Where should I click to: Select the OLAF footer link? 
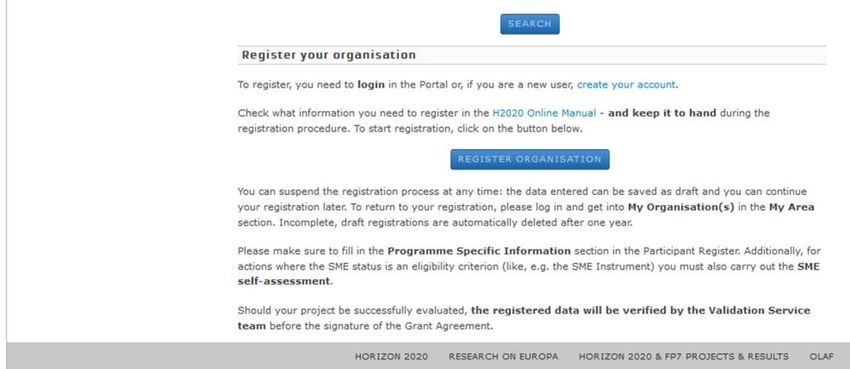tap(821, 357)
